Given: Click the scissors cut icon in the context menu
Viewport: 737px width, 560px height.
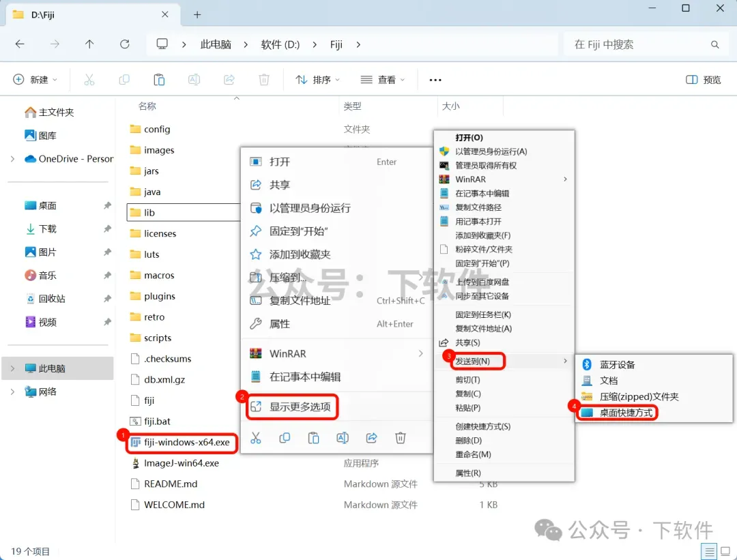Looking at the screenshot, I should (x=256, y=439).
